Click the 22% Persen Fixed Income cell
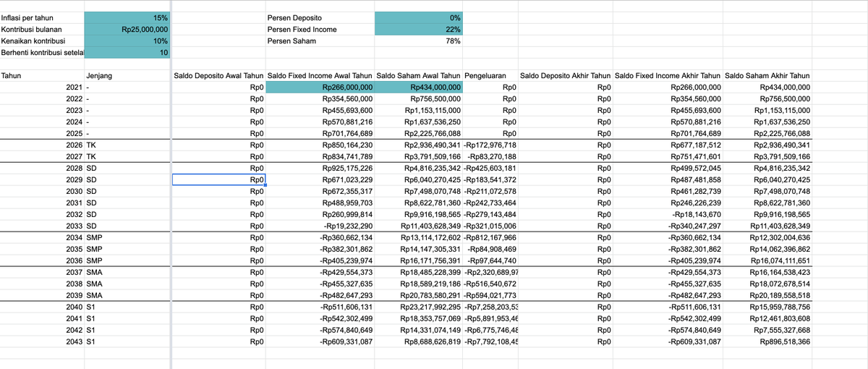The width and height of the screenshot is (868, 369). click(419, 29)
